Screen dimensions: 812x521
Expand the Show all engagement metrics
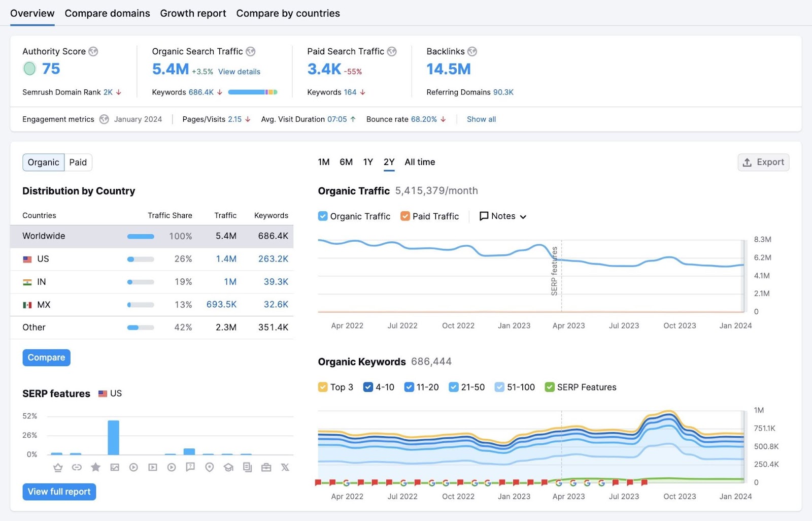click(x=481, y=119)
